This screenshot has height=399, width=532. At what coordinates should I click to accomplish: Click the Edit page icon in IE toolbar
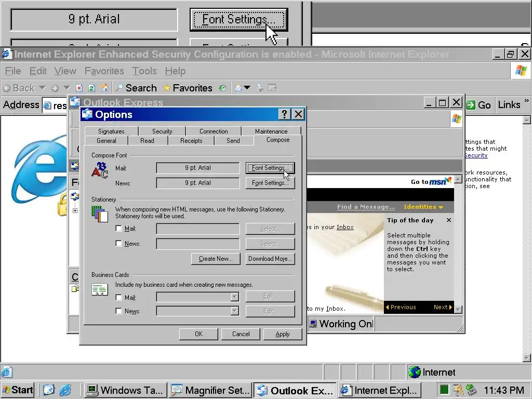point(272,88)
